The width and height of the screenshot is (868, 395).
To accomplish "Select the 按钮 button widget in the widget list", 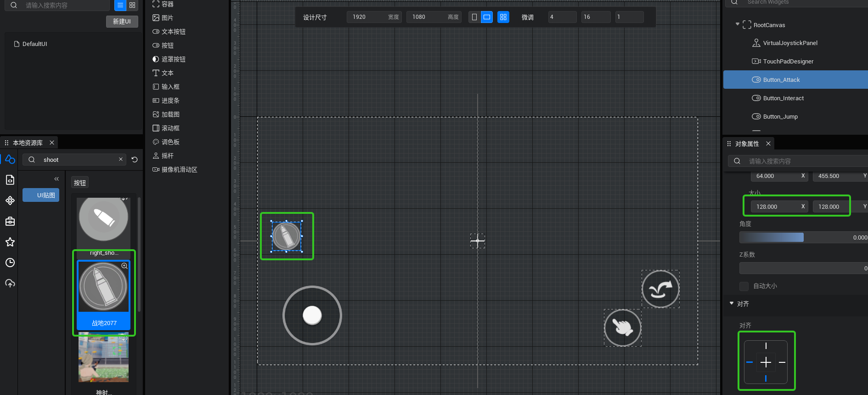I will (163, 46).
